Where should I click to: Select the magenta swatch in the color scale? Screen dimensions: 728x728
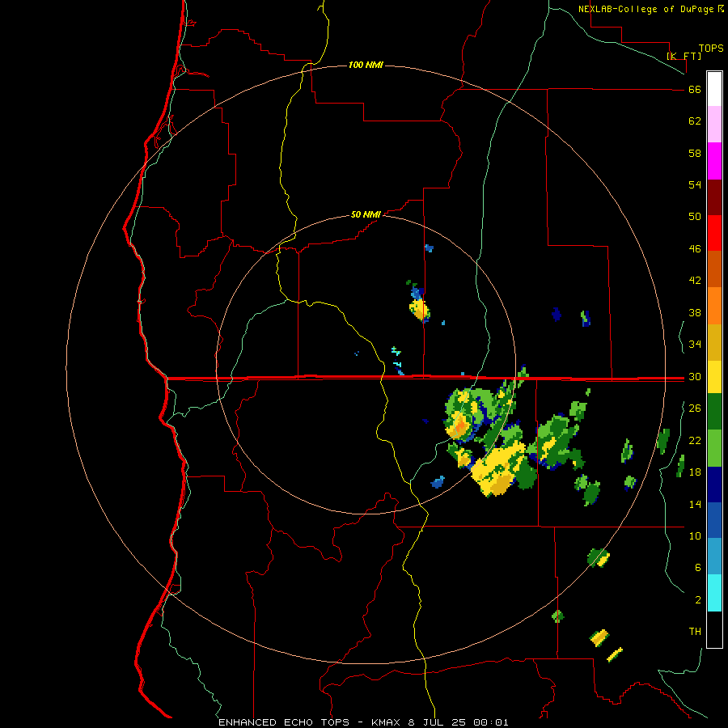[x=714, y=161]
